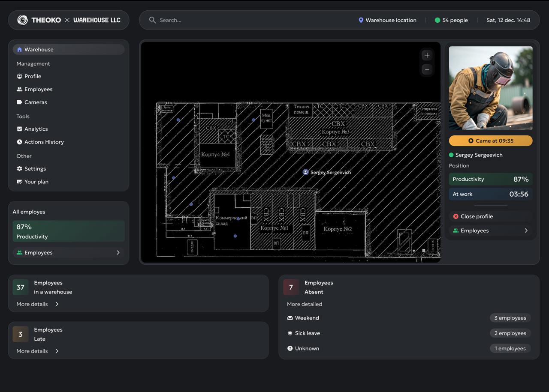This screenshot has width=549, height=392.
Task: Click the 7 absent count tile
Action: [x=291, y=287]
